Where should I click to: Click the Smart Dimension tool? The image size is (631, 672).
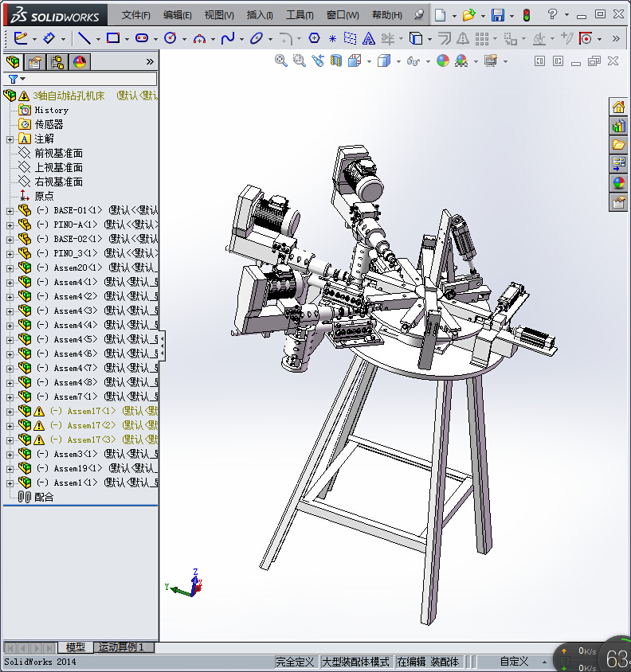coord(49,38)
